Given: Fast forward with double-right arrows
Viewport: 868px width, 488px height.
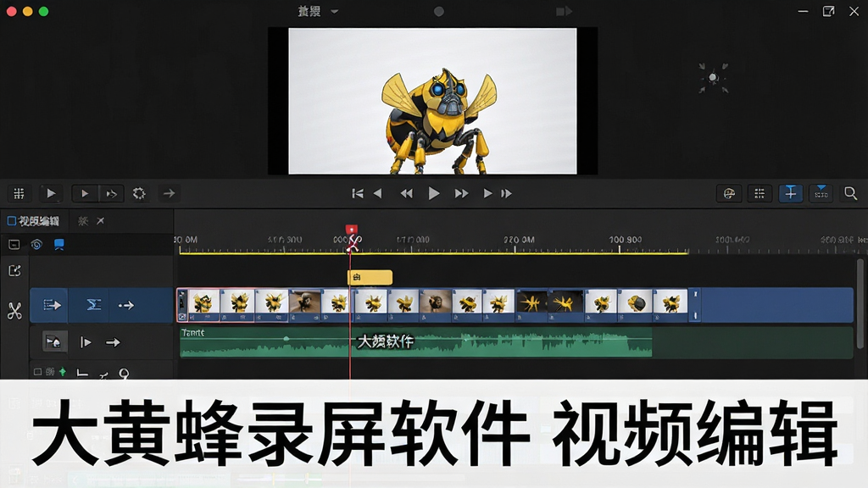Looking at the screenshot, I should pyautogui.click(x=461, y=193).
